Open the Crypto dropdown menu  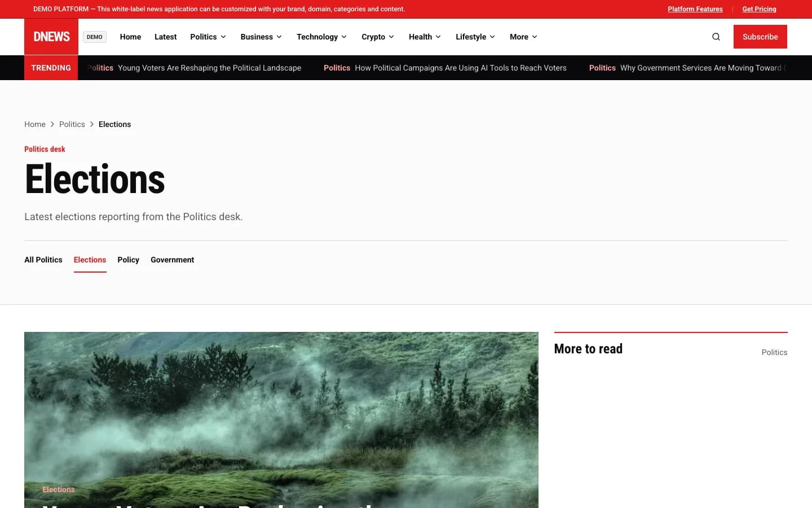pos(378,37)
